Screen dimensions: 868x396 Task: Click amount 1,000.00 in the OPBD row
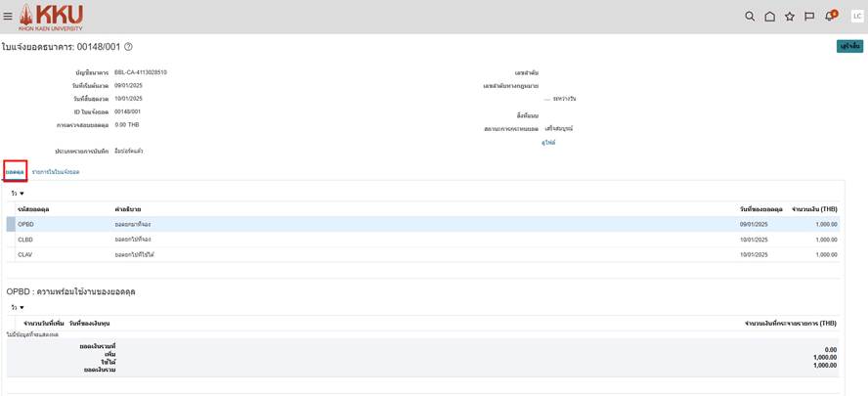[x=827, y=224]
